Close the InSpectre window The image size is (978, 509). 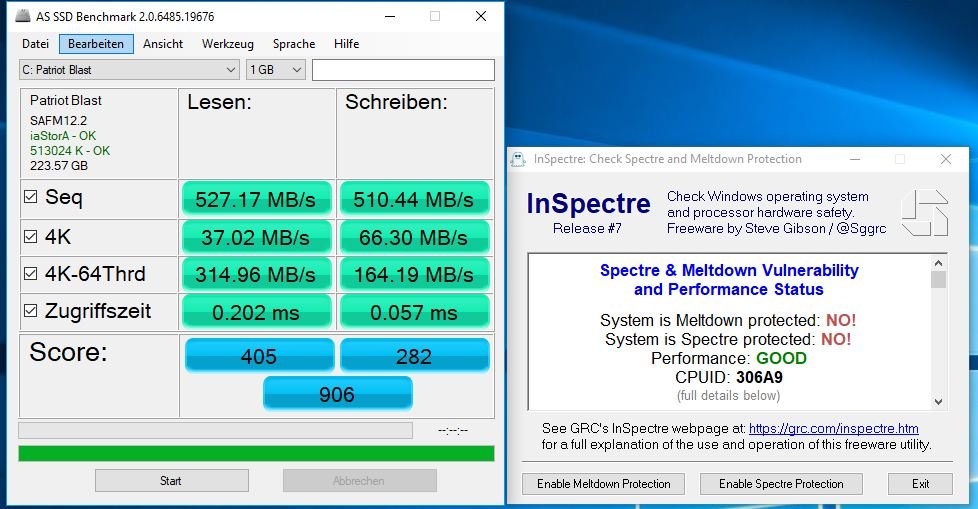coord(946,159)
